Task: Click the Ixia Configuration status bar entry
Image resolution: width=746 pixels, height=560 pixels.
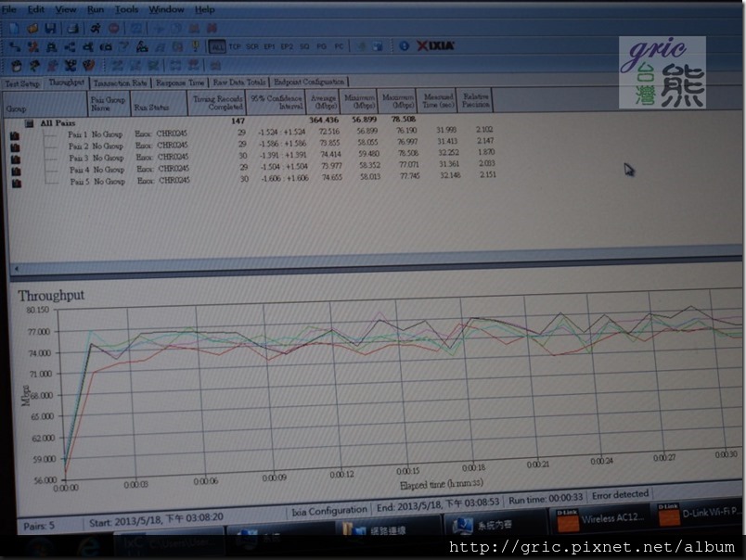Action: click(x=329, y=511)
